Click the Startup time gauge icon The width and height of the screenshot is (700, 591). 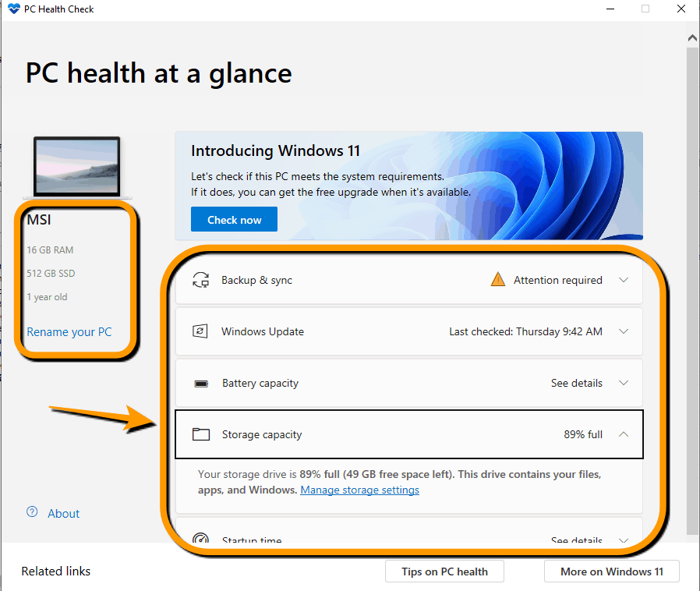tap(201, 540)
